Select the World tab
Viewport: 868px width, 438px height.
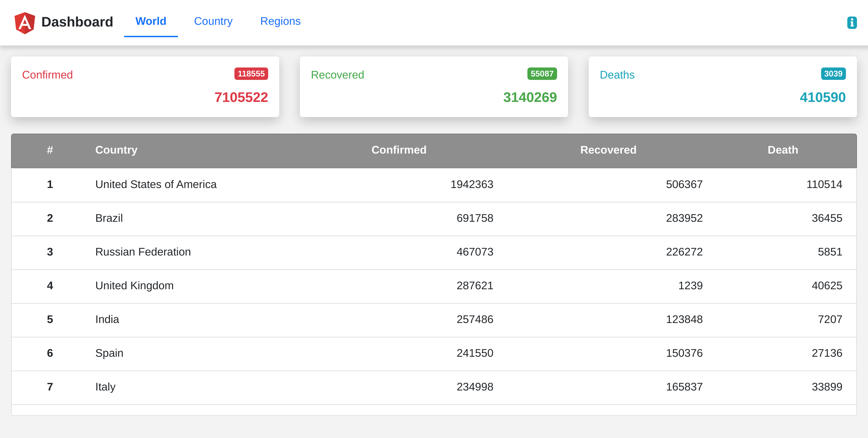(x=151, y=21)
